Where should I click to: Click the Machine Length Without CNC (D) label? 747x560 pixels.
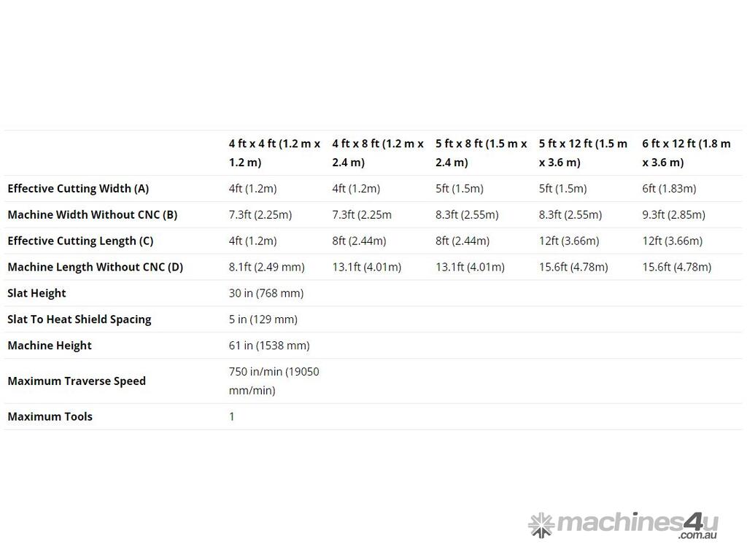tap(96, 267)
